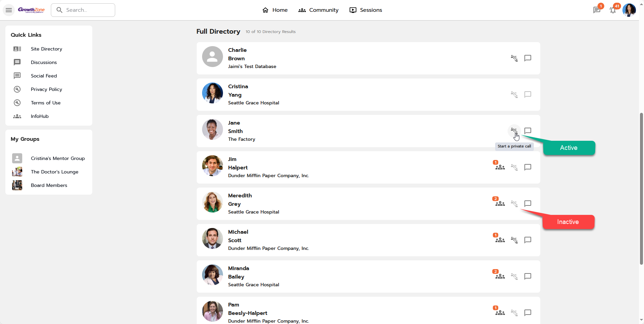Go to Home tab
Image resolution: width=644 pixels, height=324 pixels.
(275, 10)
